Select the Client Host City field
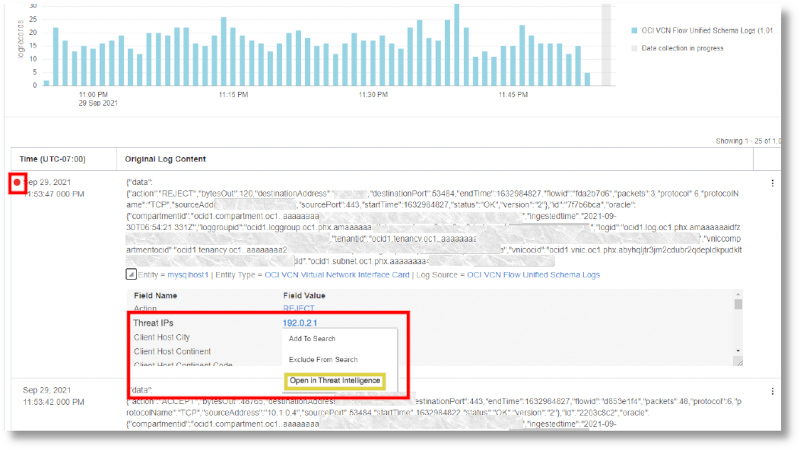This screenshot has height=450, width=800. pyautogui.click(x=162, y=337)
